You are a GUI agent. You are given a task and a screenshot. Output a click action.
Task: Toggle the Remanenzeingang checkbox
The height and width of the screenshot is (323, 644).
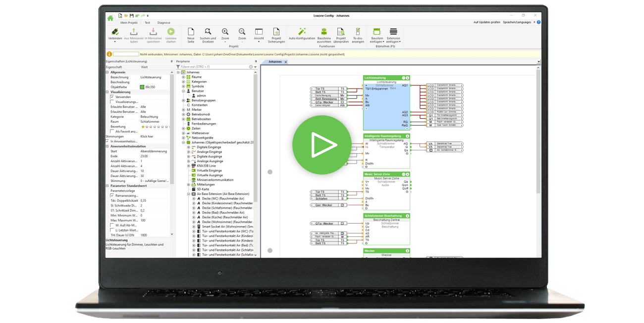coord(112,195)
